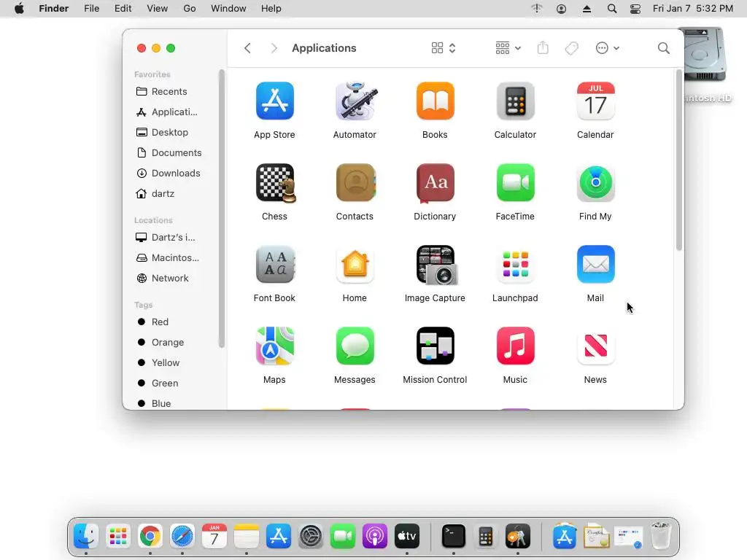Select the Music app icon

pyautogui.click(x=515, y=346)
